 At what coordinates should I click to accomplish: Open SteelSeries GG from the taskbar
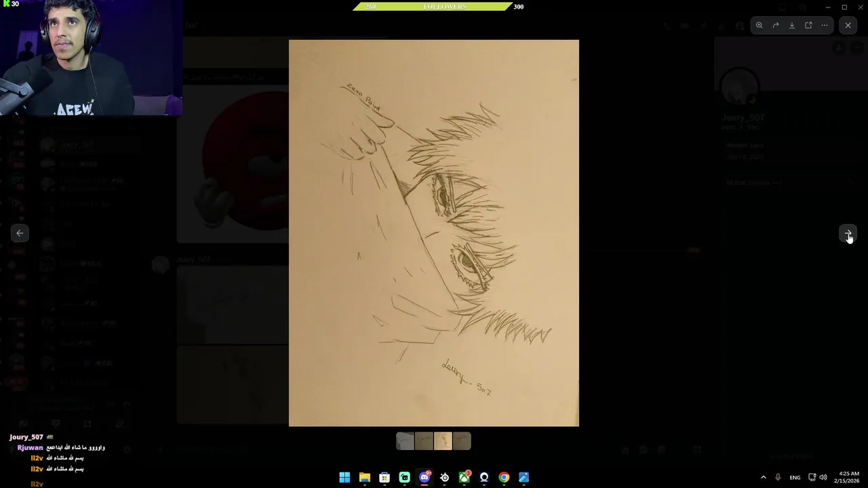pos(444,477)
